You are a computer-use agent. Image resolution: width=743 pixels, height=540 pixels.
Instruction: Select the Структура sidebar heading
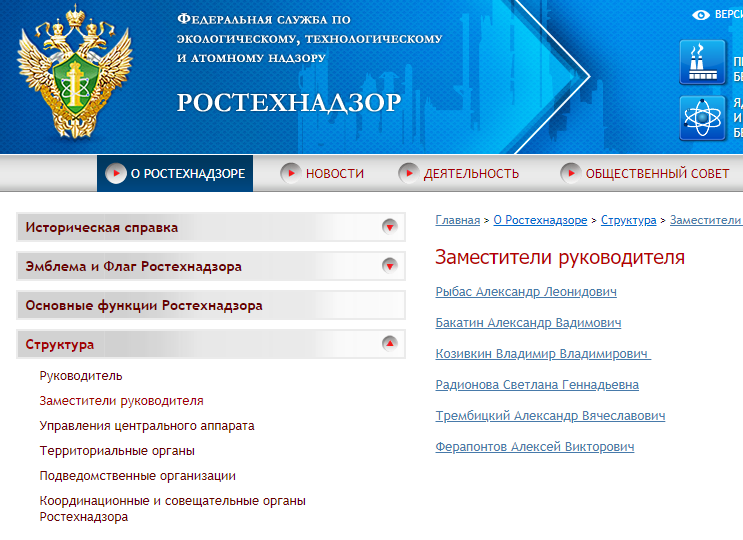coord(60,344)
